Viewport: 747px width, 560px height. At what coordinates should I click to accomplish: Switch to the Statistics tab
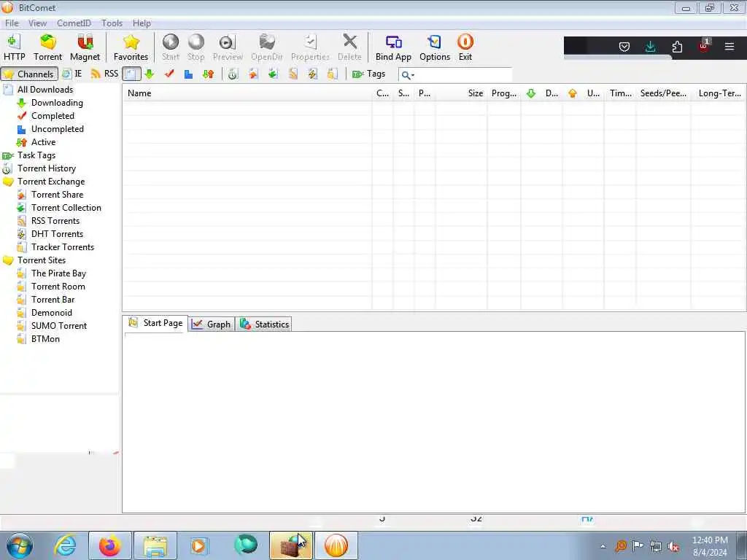tap(264, 324)
